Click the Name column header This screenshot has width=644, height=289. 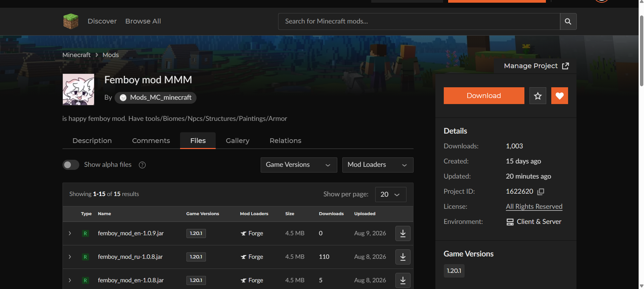point(104,214)
